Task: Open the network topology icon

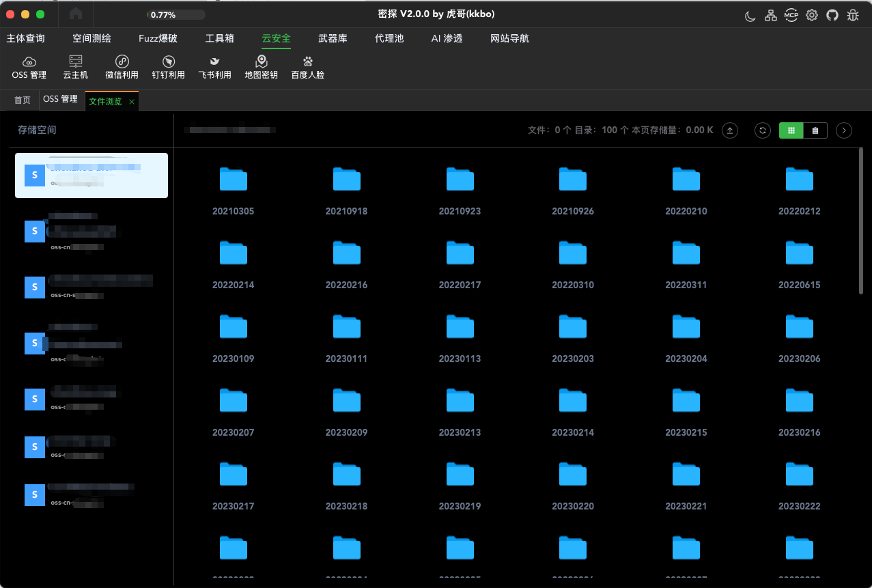Action: point(770,15)
